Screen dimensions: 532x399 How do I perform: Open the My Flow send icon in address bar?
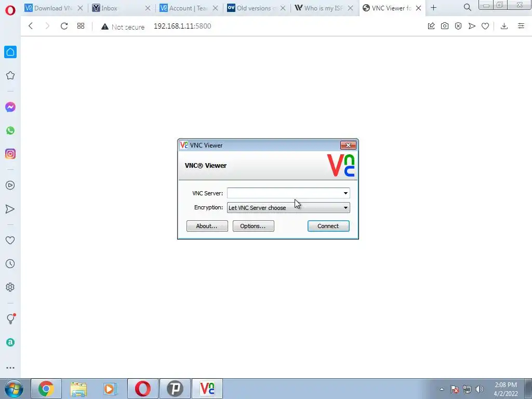click(x=472, y=26)
